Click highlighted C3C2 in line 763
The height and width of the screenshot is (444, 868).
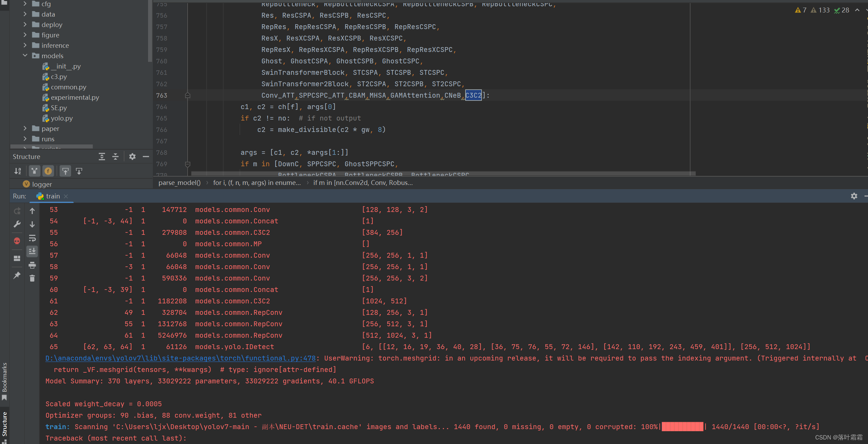473,95
